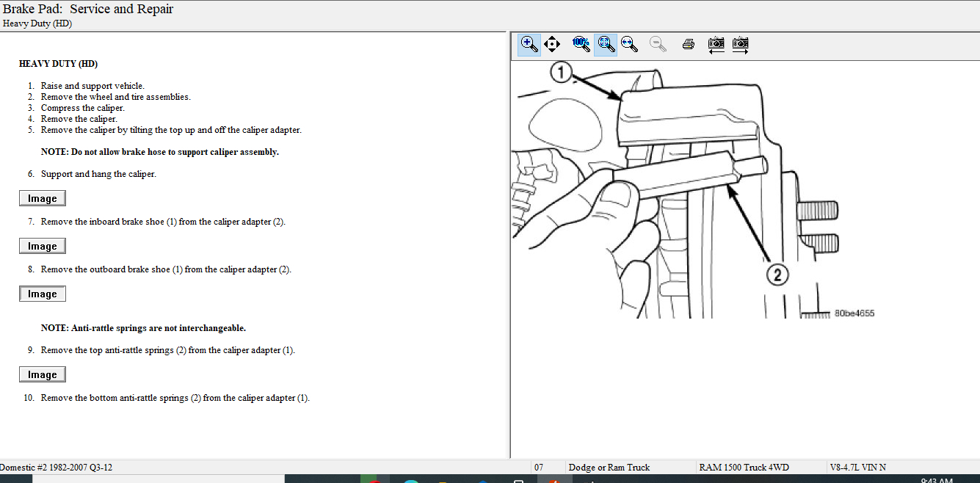Click step 5 about tilting the caliper
This screenshot has width=980, height=483.
coord(171,130)
